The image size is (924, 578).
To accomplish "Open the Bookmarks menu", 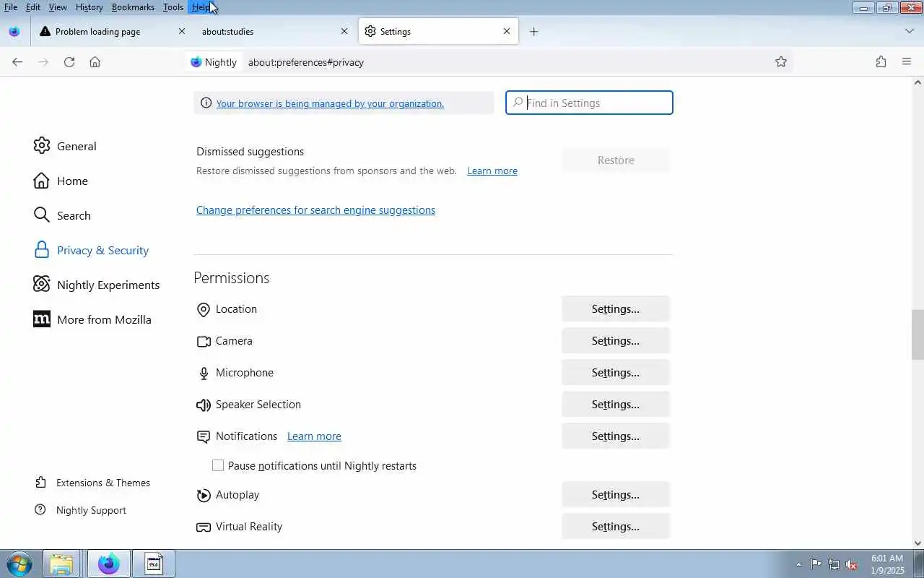I will 133,7.
